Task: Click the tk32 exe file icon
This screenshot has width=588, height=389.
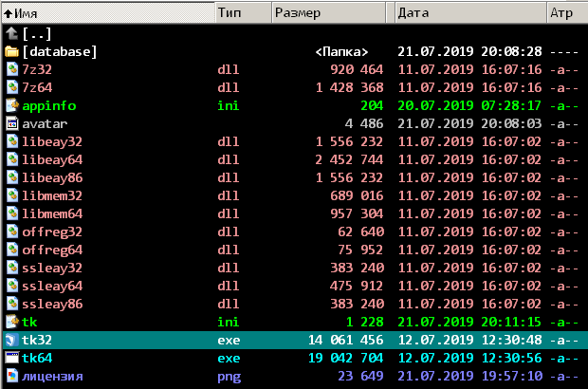Action: pos(11,341)
